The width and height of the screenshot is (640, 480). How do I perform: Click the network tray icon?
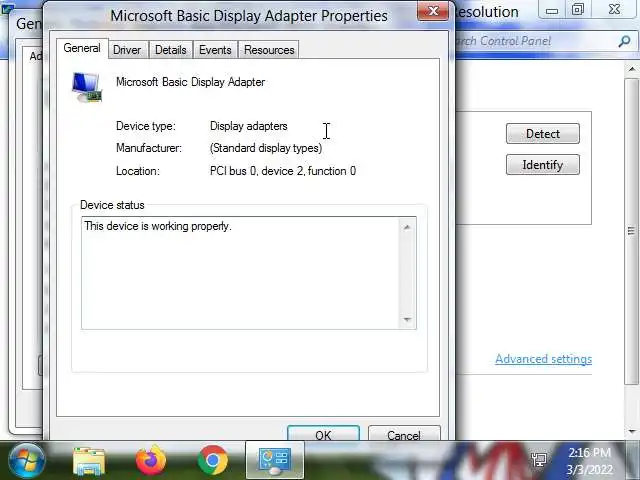point(539,460)
